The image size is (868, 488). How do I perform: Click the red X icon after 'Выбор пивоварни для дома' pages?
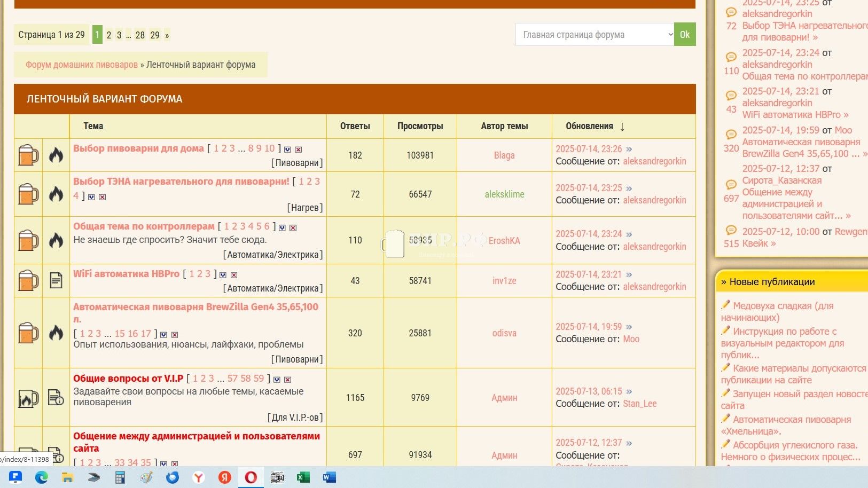pos(299,149)
